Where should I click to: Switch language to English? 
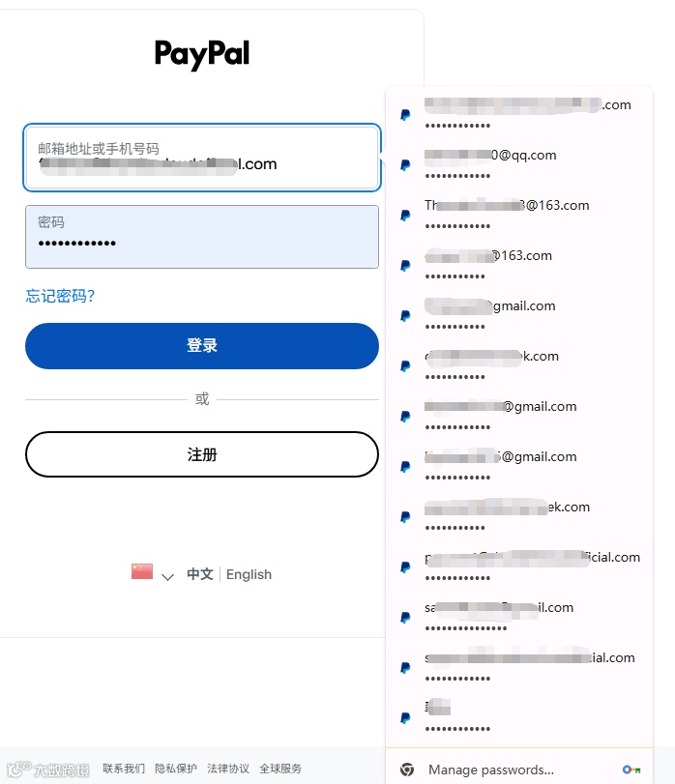click(x=249, y=574)
